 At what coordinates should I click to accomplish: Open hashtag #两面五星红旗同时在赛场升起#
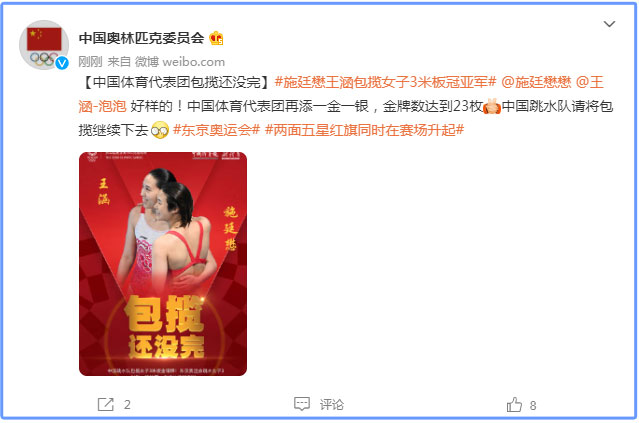point(364,130)
